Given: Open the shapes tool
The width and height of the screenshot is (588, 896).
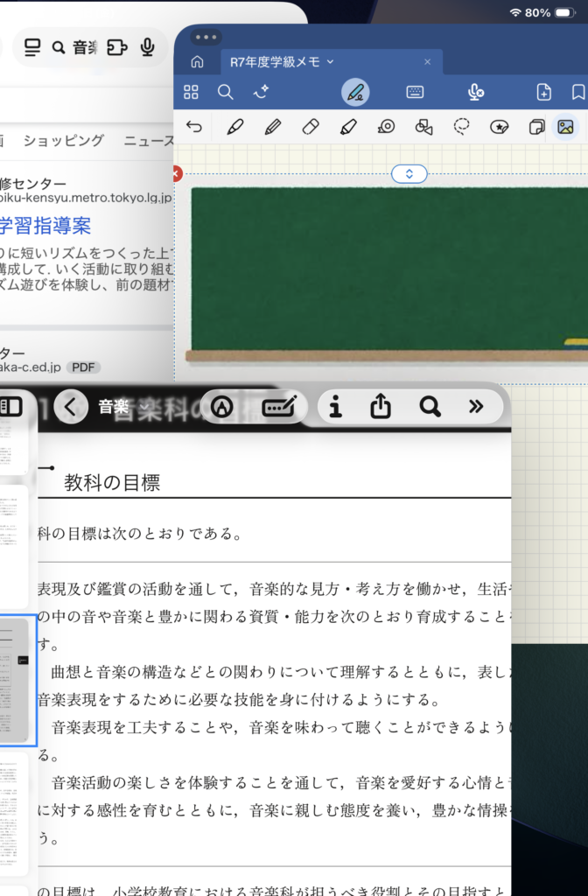Looking at the screenshot, I should click(424, 128).
